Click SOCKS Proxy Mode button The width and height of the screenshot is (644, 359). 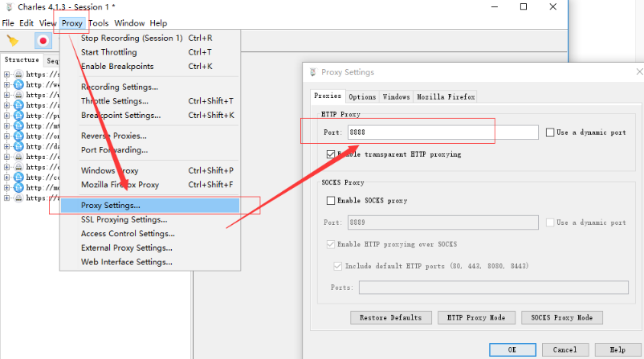point(561,317)
